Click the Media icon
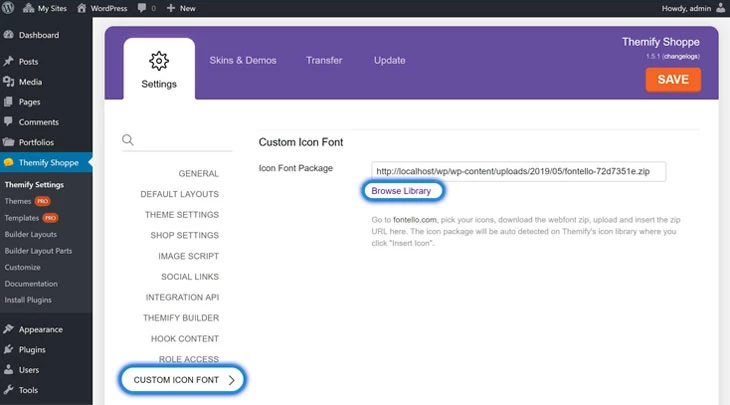Image resolution: width=730 pixels, height=405 pixels. [x=8, y=81]
